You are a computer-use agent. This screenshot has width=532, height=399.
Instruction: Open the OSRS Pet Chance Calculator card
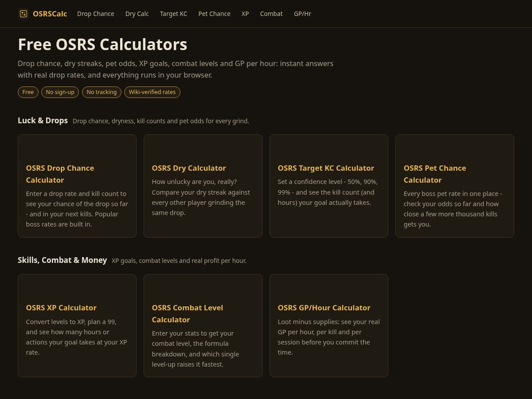click(x=455, y=186)
